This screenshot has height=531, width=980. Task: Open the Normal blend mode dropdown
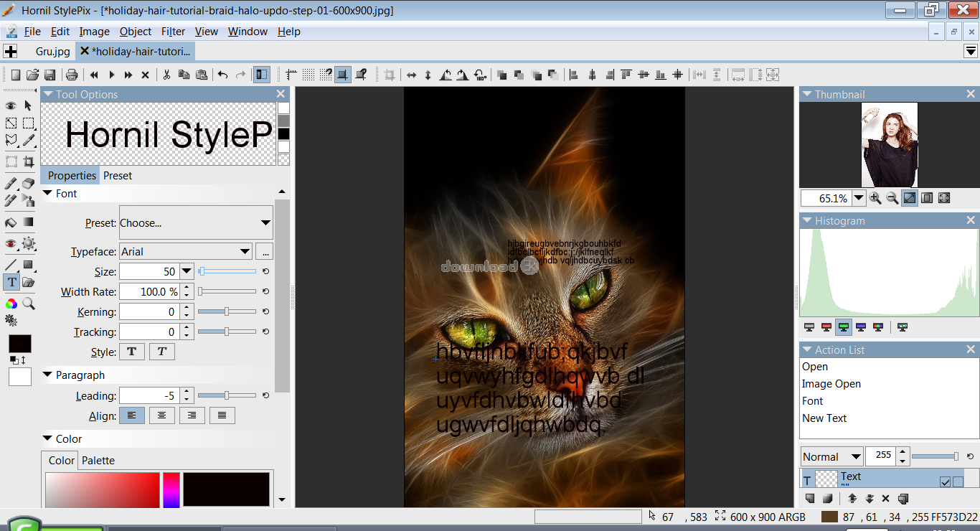(831, 456)
